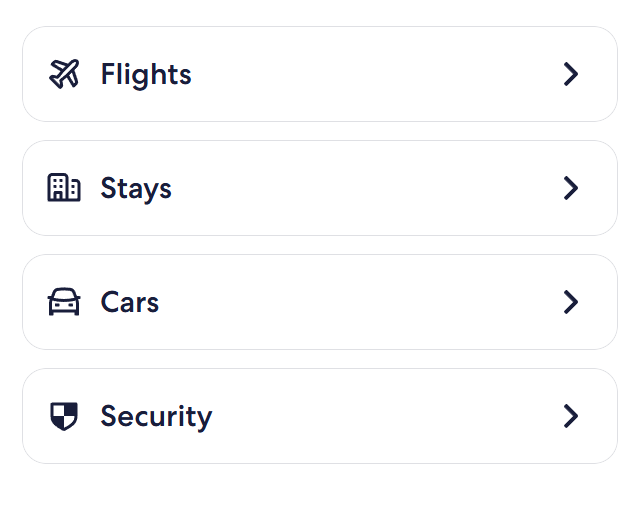The width and height of the screenshot is (628, 511).
Task: Open the Flights menu entry
Action: tap(320, 74)
